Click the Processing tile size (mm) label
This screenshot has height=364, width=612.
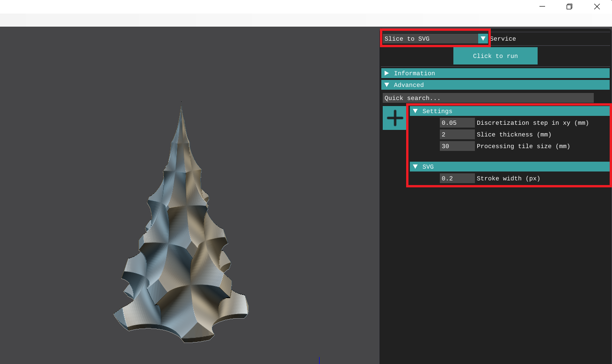523,146
